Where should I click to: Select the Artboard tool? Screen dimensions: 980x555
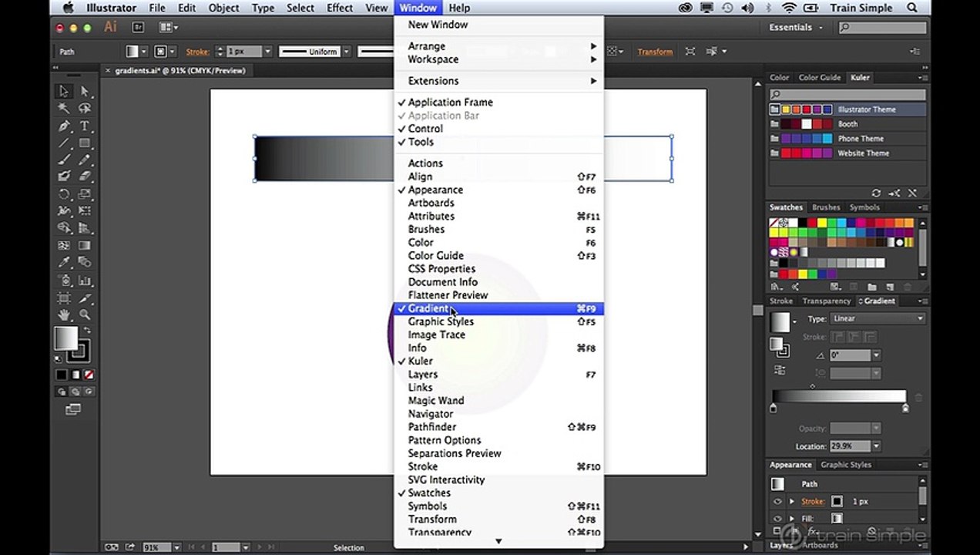point(65,298)
